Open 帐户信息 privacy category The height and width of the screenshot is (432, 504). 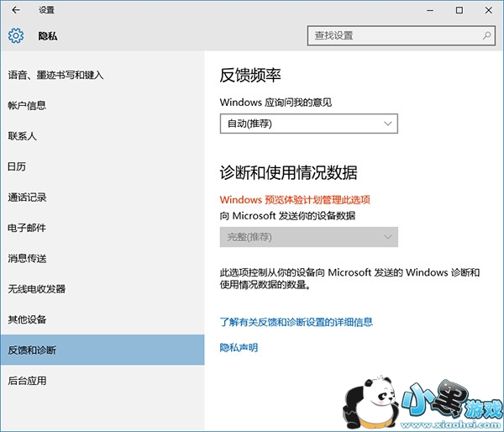click(x=102, y=106)
